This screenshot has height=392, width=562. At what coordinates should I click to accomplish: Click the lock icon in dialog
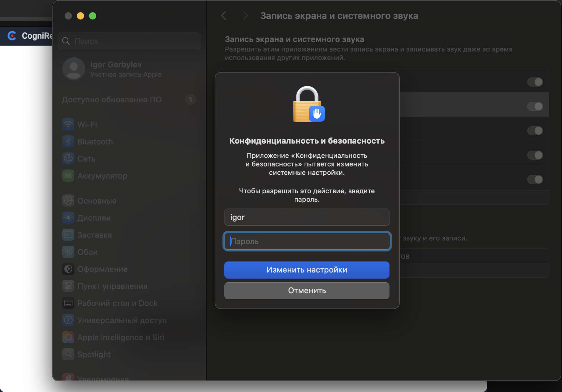click(x=307, y=104)
